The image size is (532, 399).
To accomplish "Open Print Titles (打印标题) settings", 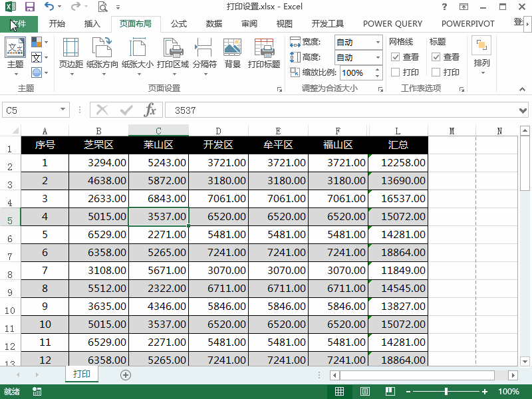I will [265, 57].
